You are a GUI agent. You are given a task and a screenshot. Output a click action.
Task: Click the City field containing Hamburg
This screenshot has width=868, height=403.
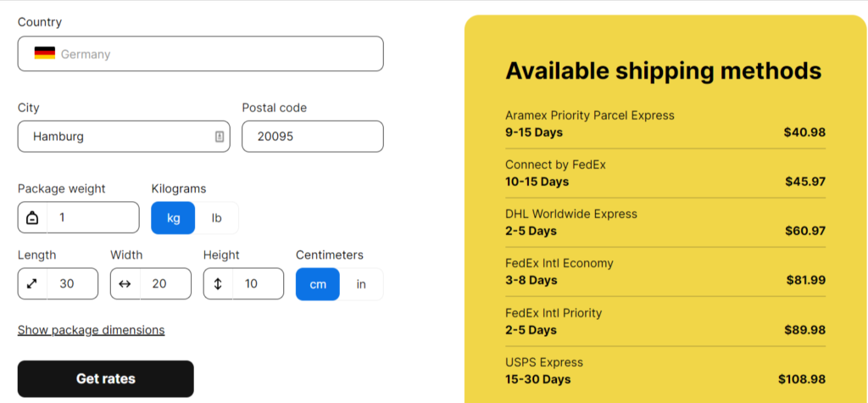124,137
